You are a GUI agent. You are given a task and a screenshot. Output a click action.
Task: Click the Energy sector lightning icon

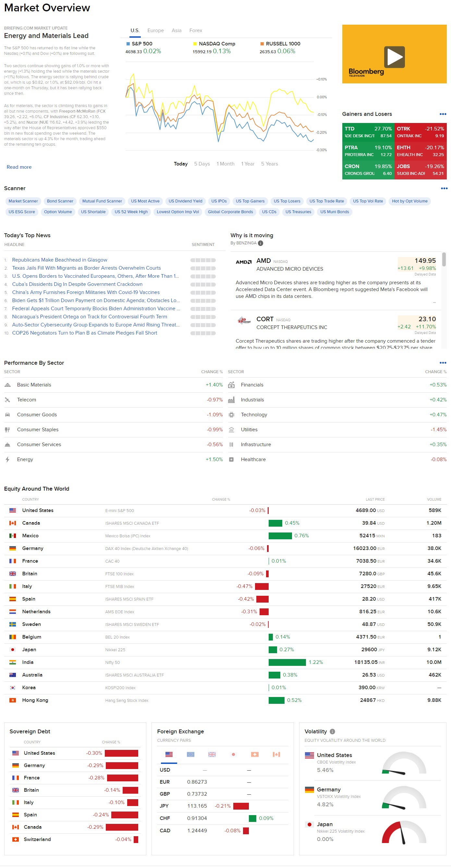tap(7, 459)
